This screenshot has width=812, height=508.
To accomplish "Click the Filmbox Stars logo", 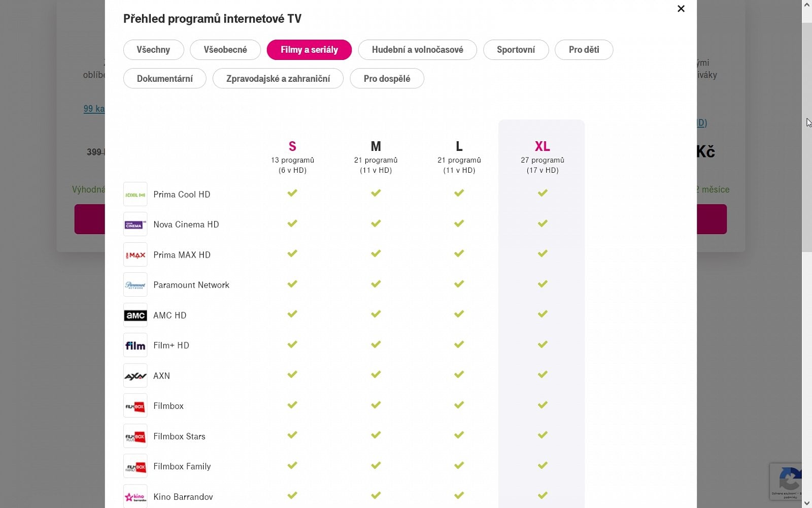I will point(135,436).
